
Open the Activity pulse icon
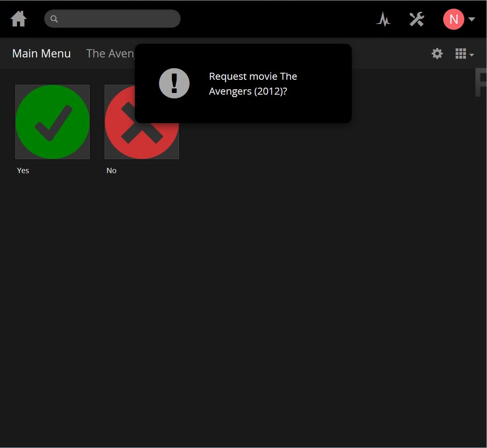383,19
